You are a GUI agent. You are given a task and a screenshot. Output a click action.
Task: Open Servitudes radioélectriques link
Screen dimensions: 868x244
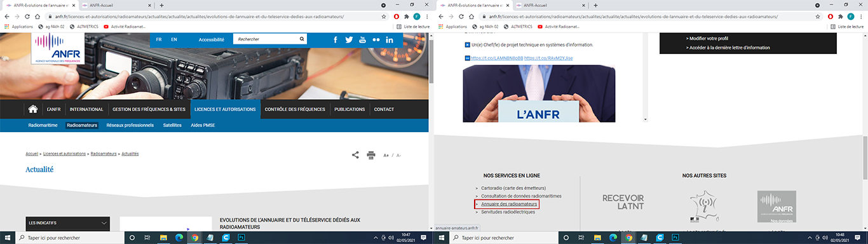[508, 212]
